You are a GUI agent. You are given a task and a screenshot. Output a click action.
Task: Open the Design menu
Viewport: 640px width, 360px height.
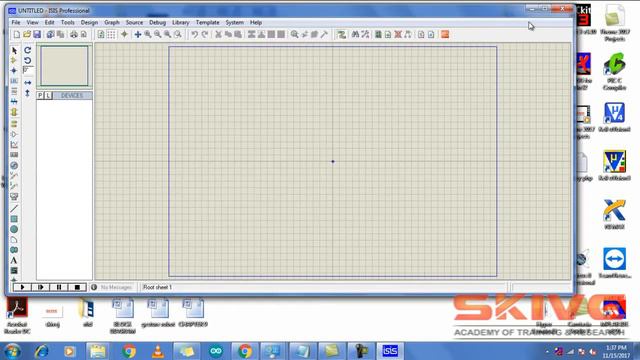click(x=89, y=22)
